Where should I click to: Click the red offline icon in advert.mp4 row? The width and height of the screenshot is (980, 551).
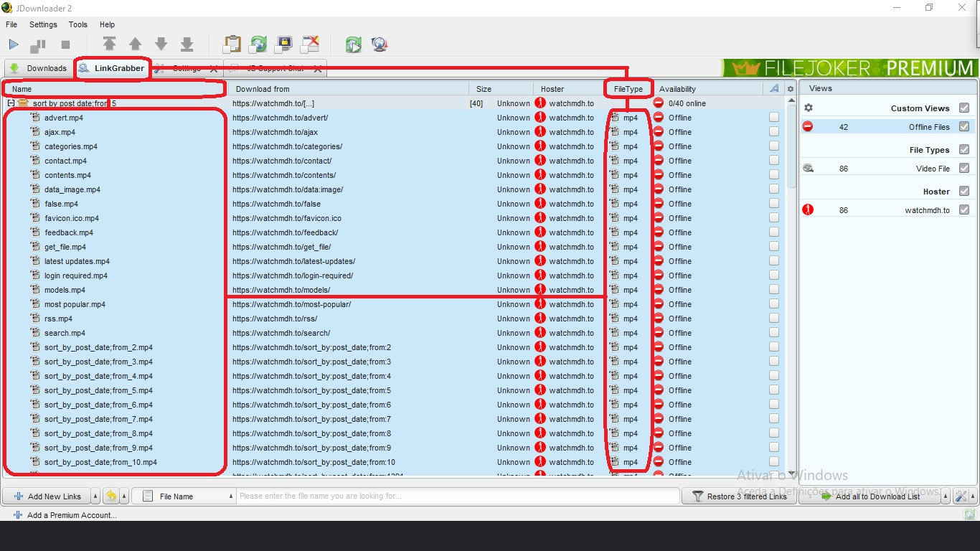pos(658,118)
